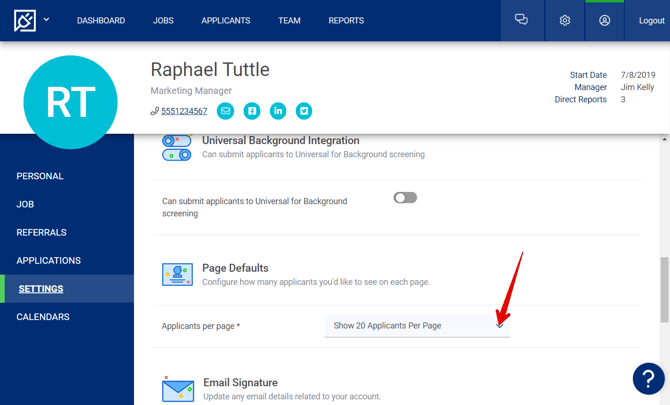670x405 pixels.
Task: Click the Twitter profile icon
Action: pos(304,111)
